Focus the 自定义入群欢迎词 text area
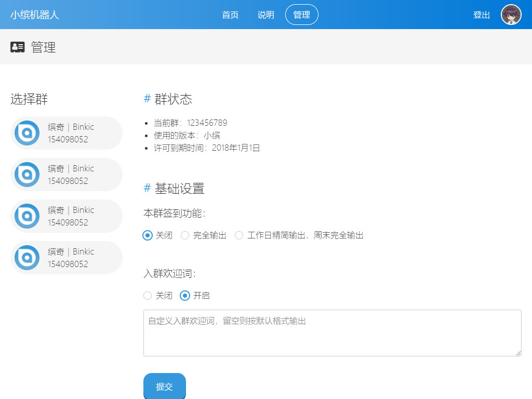532x399 pixels. click(x=332, y=333)
